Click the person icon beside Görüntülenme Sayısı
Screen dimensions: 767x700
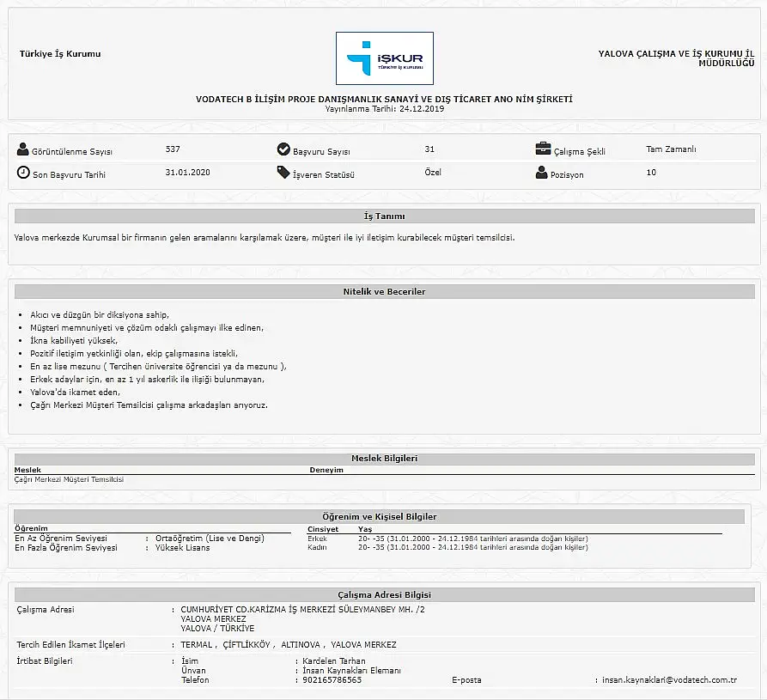point(22,149)
